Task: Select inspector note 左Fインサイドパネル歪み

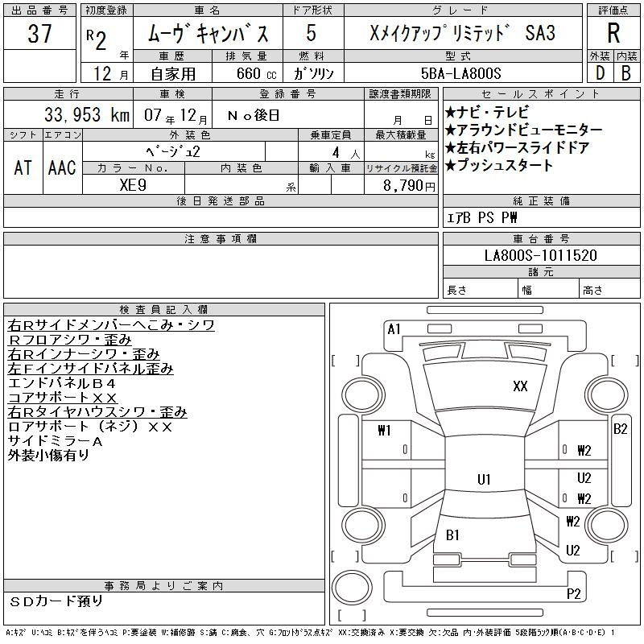Action: 90,369
